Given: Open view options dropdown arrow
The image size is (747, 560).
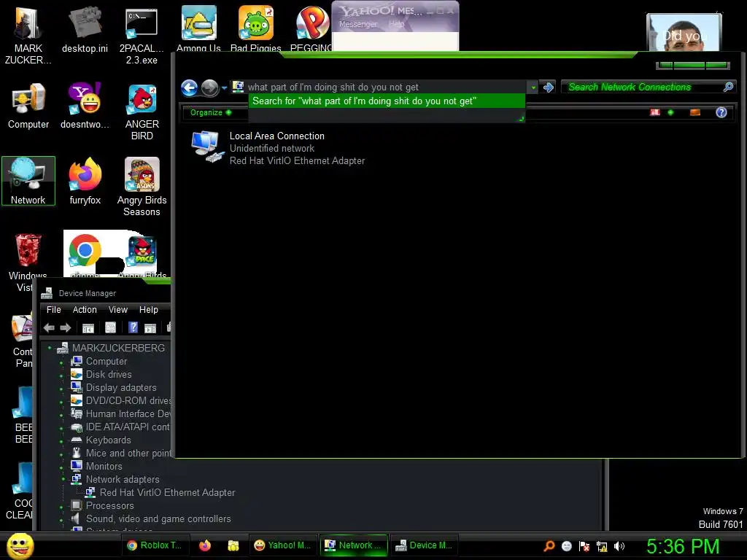Looking at the screenshot, I should (670, 112).
